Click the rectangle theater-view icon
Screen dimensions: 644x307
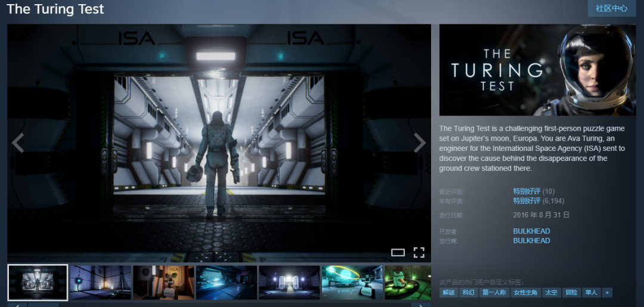(398, 252)
